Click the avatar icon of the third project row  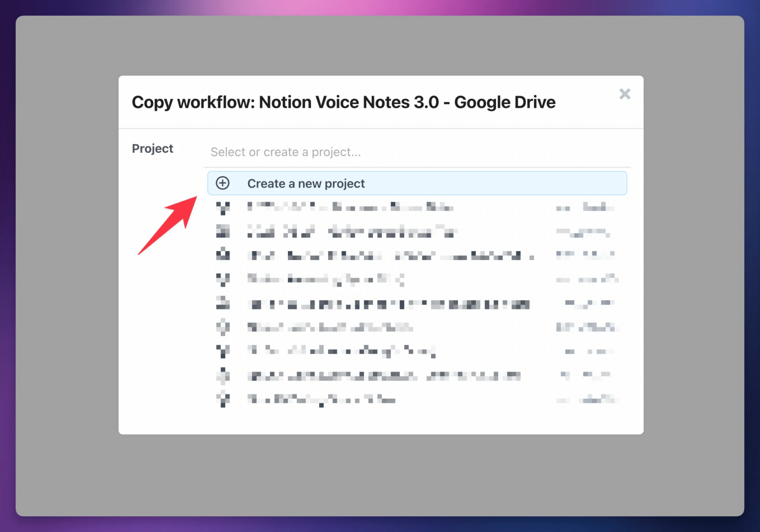[223, 255]
